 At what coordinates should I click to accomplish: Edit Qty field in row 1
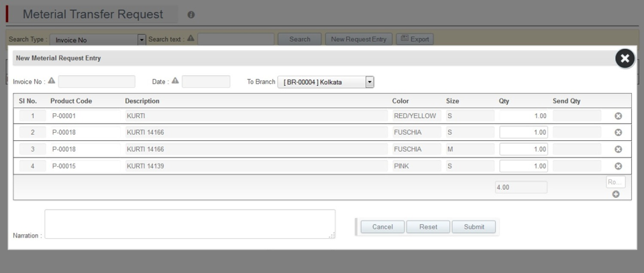pyautogui.click(x=524, y=116)
